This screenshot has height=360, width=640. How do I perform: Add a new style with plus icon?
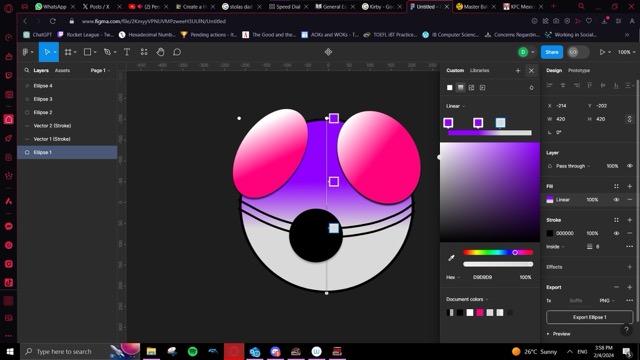click(x=518, y=71)
